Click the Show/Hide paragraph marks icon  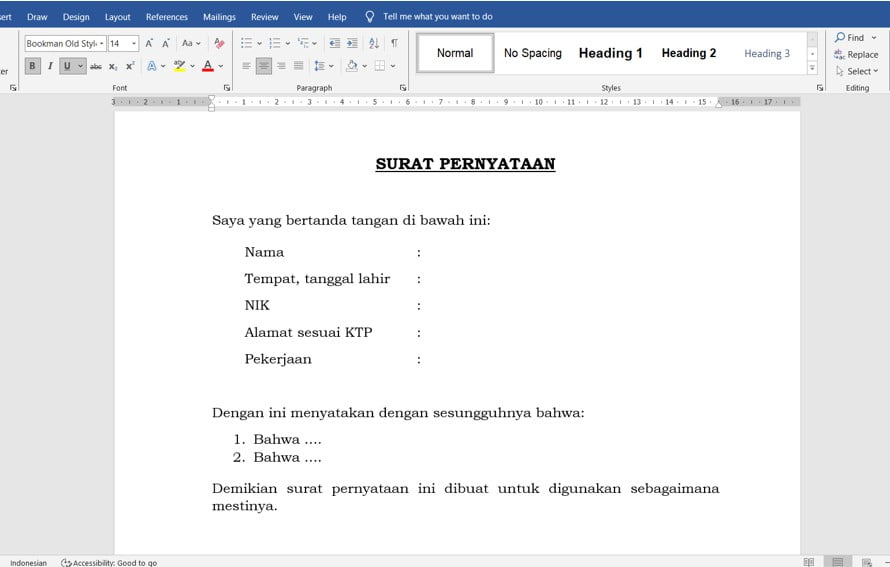pos(394,43)
